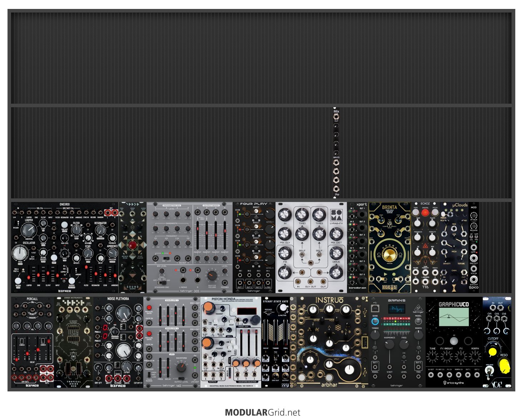Click the HARMONICS knob on Brains
The image size is (526, 420).
[389, 344]
